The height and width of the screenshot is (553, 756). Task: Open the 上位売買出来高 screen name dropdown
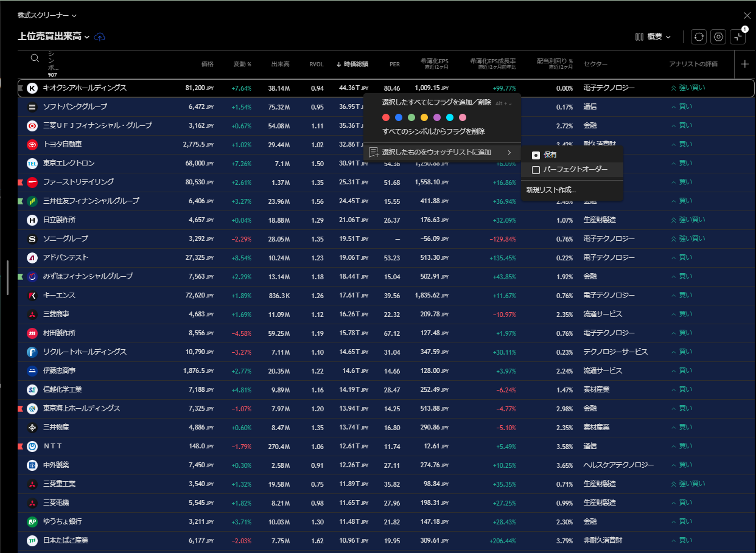point(54,37)
